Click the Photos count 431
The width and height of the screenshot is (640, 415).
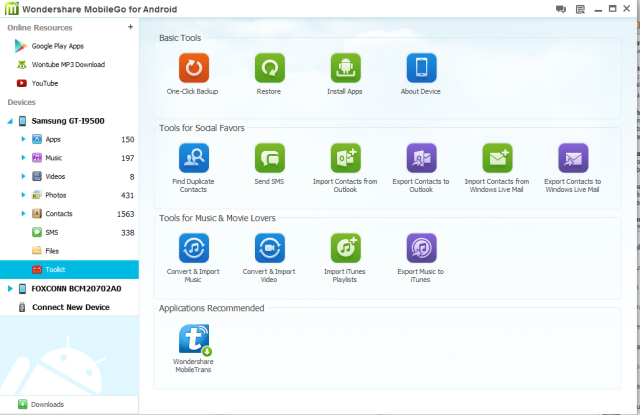128,195
